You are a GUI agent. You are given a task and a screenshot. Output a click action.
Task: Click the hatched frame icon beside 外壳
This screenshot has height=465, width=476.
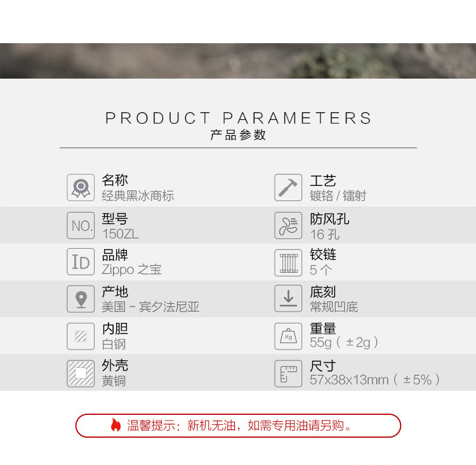81,374
